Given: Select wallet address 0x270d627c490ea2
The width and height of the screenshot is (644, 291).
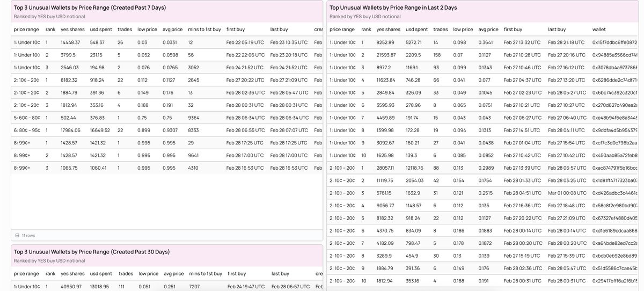Looking at the screenshot, I should tap(614, 105).
